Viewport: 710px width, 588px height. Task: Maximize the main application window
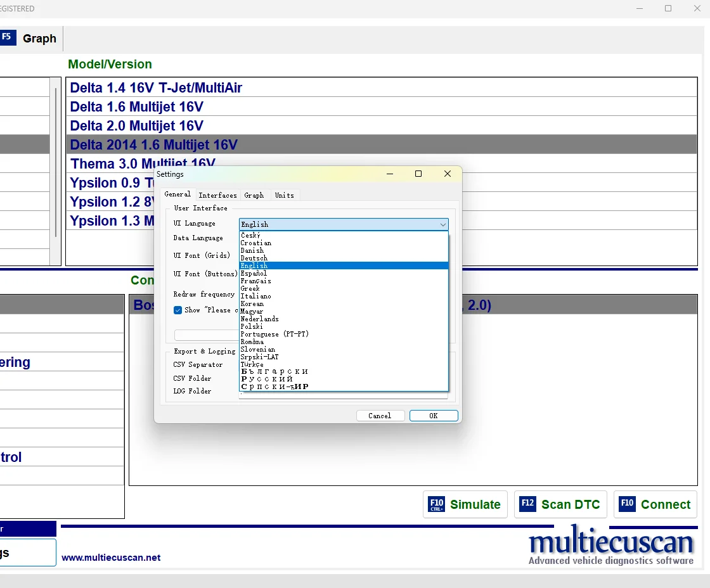668,8
